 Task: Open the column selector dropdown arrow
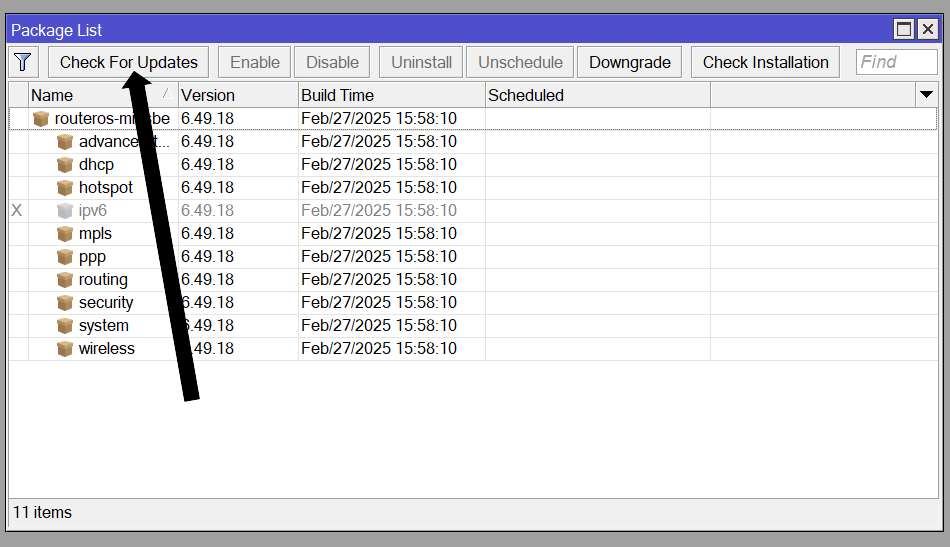pyautogui.click(x=926, y=95)
